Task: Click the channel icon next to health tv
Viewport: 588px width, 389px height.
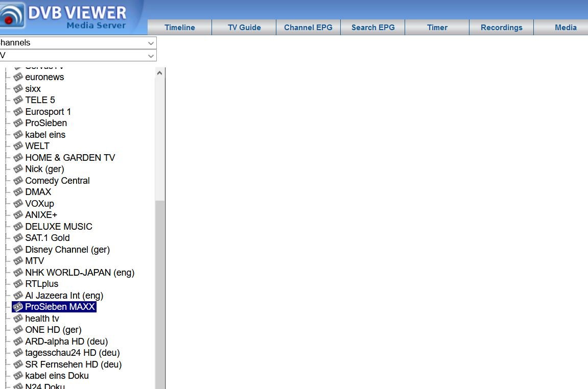Action: point(18,319)
